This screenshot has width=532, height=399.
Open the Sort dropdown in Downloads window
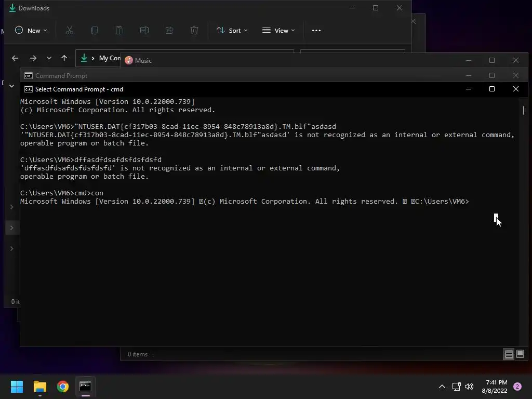[232, 31]
